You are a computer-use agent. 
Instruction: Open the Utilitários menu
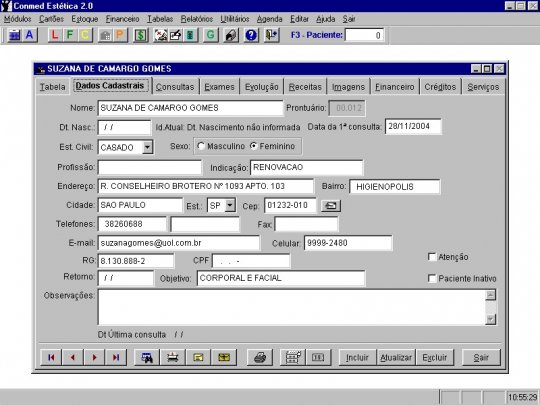point(235,19)
